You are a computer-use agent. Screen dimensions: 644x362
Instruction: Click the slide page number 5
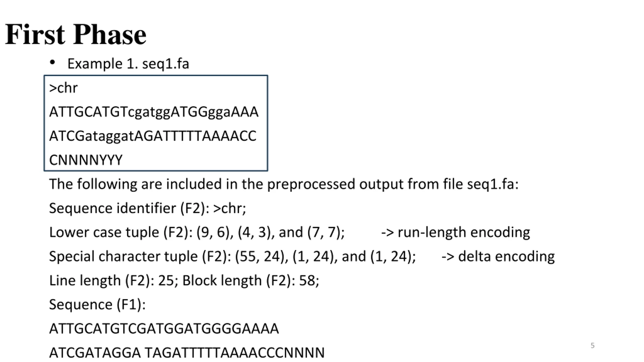(592, 346)
